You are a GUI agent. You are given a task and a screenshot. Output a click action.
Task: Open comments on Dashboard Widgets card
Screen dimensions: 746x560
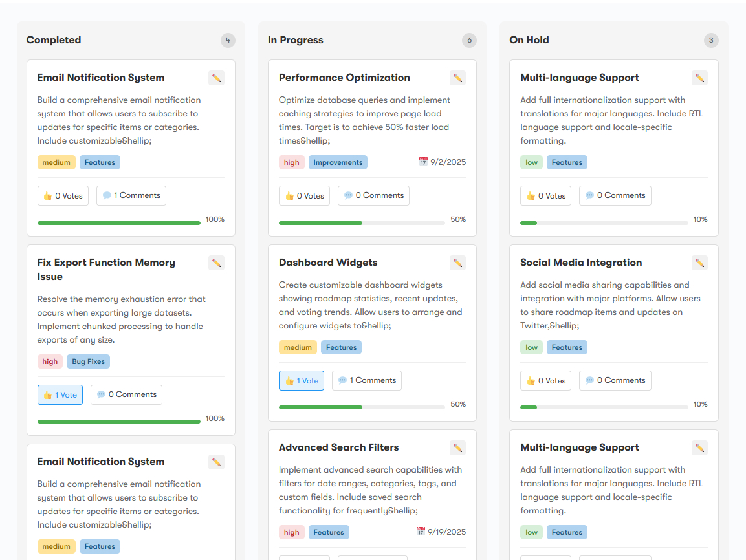(366, 381)
